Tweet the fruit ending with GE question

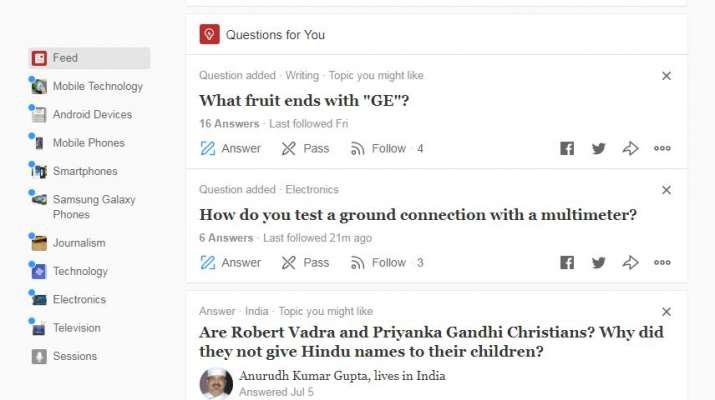coord(598,149)
